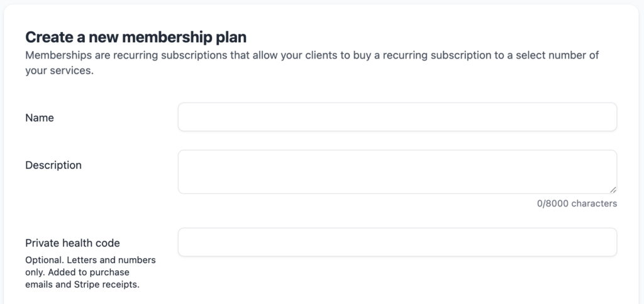
Task: Click the Description field label
Action: pos(53,165)
